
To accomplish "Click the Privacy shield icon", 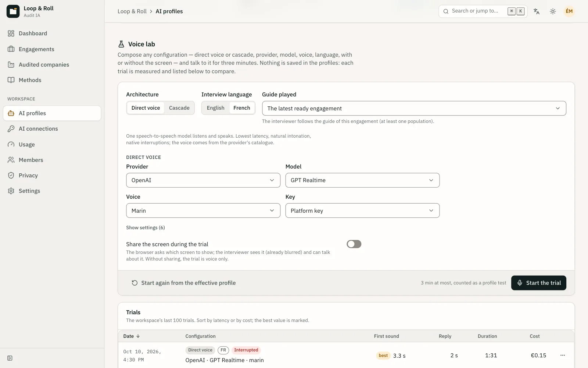I will point(11,175).
